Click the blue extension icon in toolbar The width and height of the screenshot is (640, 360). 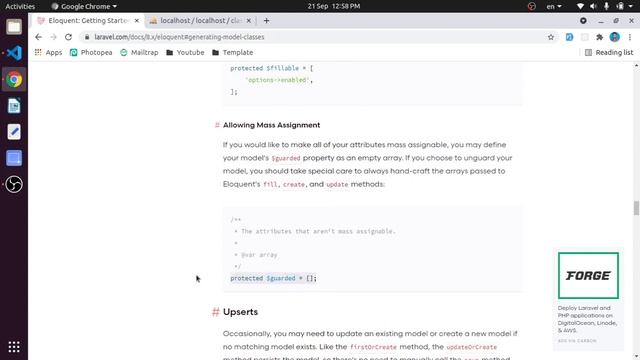tap(569, 37)
